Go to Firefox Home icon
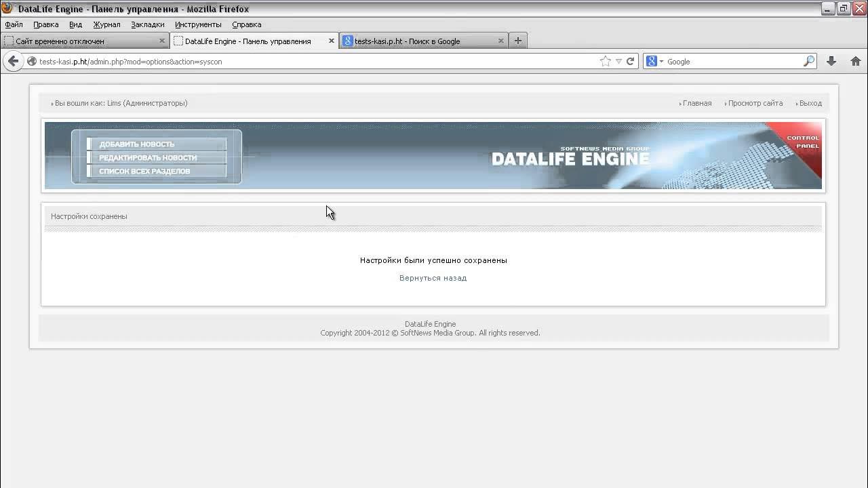Viewport: 868px width, 488px height. pos(856,61)
